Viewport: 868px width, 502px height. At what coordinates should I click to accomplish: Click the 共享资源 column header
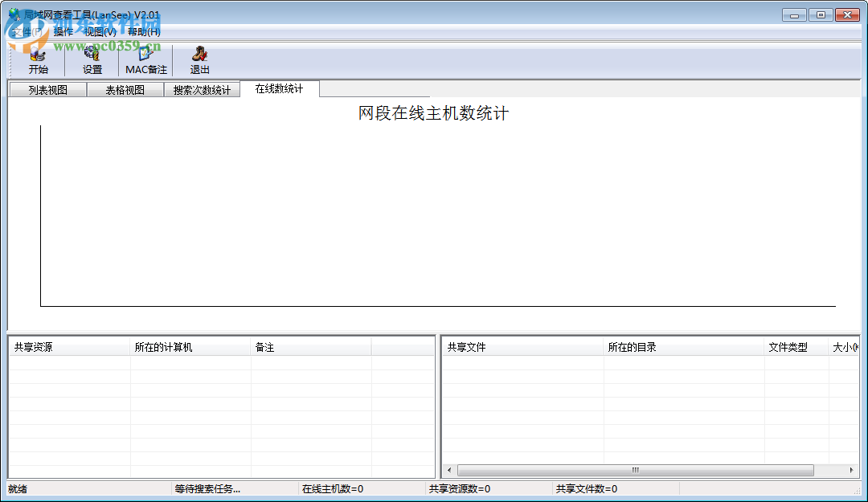pyautogui.click(x=32, y=345)
